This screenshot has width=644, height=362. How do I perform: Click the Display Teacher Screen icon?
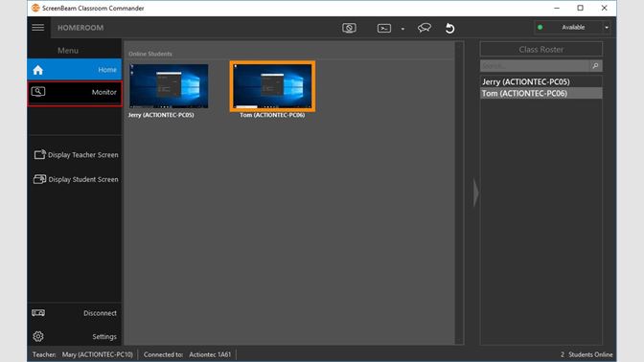[40, 154]
